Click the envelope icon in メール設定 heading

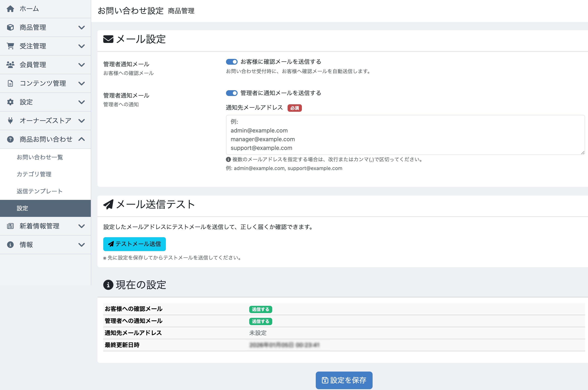pos(108,39)
